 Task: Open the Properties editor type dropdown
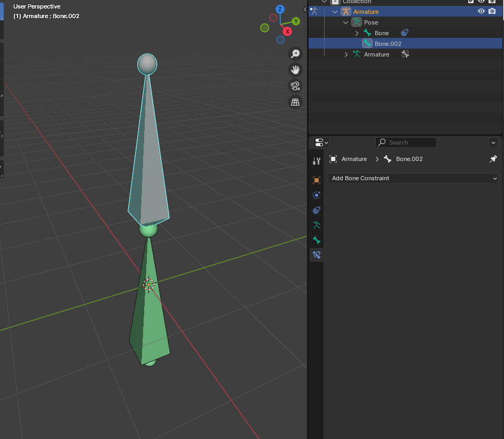[x=321, y=142]
